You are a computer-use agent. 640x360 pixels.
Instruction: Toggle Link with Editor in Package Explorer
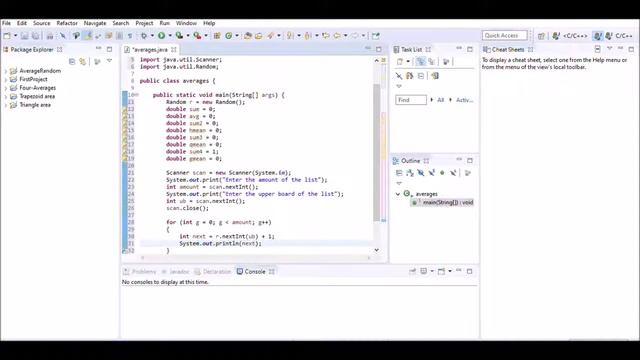point(83,61)
